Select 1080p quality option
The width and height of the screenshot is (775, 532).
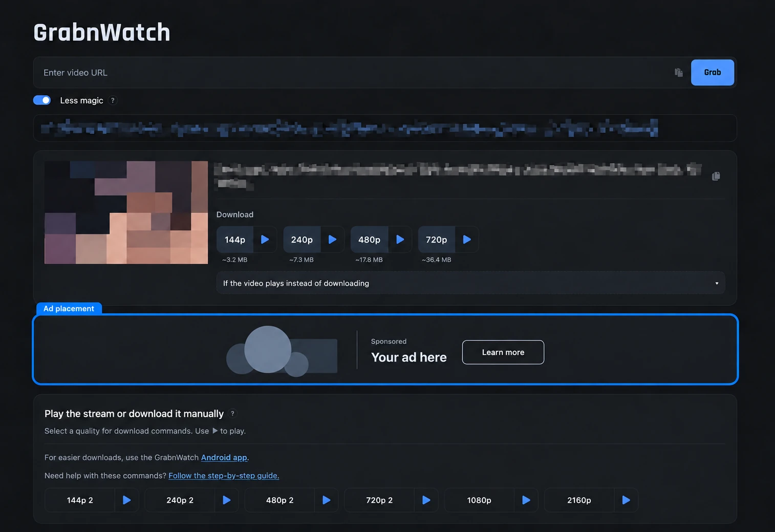[x=479, y=500]
